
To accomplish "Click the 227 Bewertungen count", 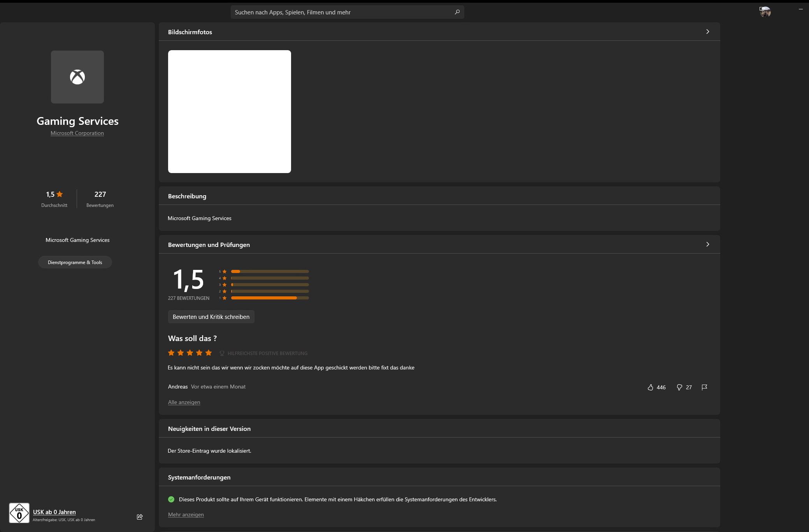I will tap(100, 199).
